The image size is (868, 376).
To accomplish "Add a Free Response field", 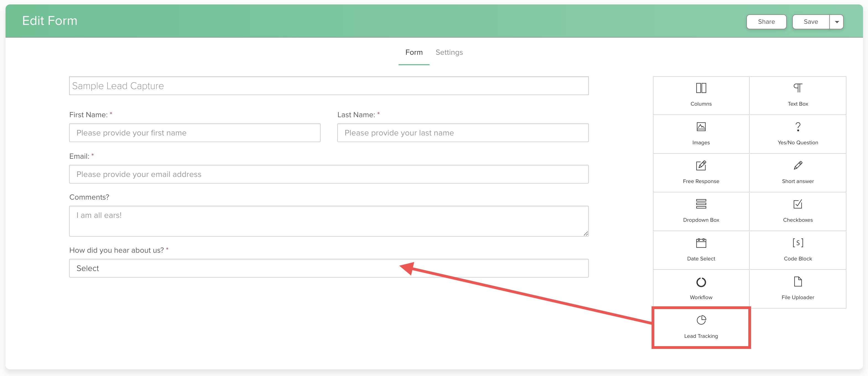I will click(701, 173).
